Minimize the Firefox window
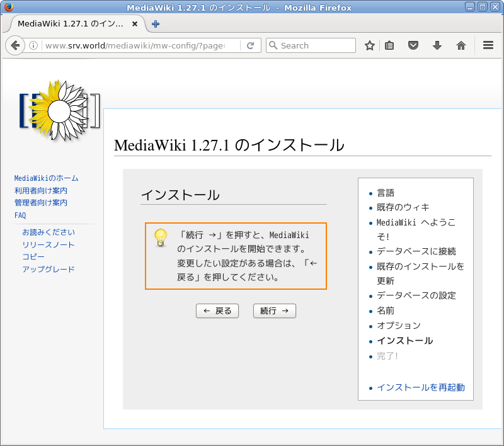 click(x=469, y=7)
